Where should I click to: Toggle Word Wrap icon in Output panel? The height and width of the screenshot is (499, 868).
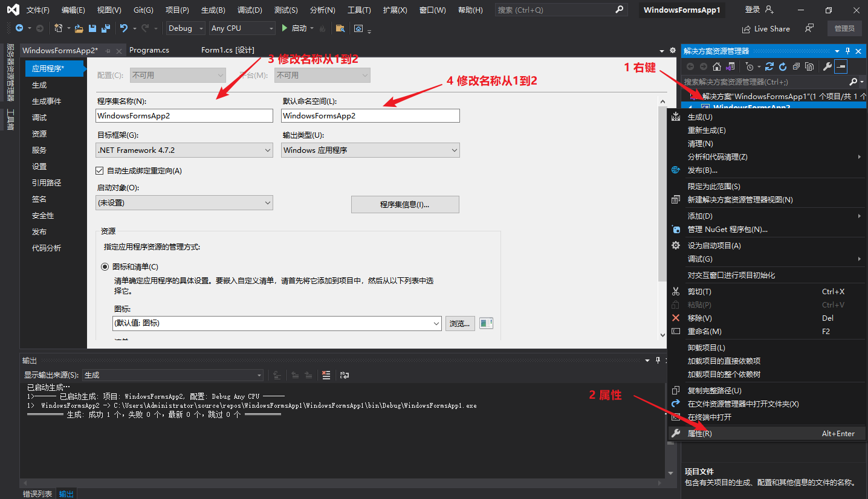pyautogui.click(x=345, y=375)
